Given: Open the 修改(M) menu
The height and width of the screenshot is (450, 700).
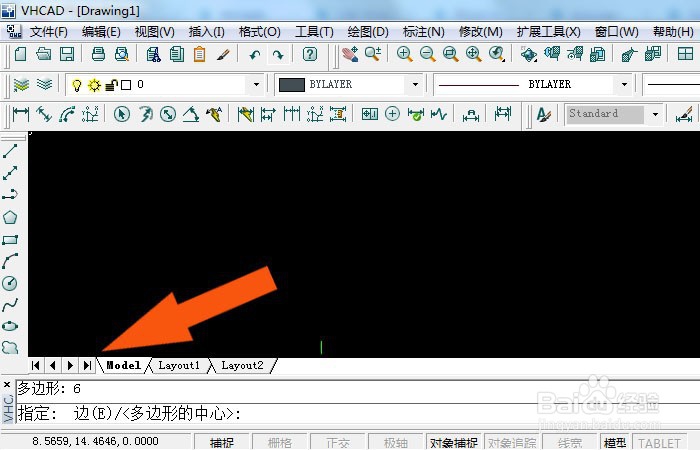Looking at the screenshot, I should coord(481,32).
